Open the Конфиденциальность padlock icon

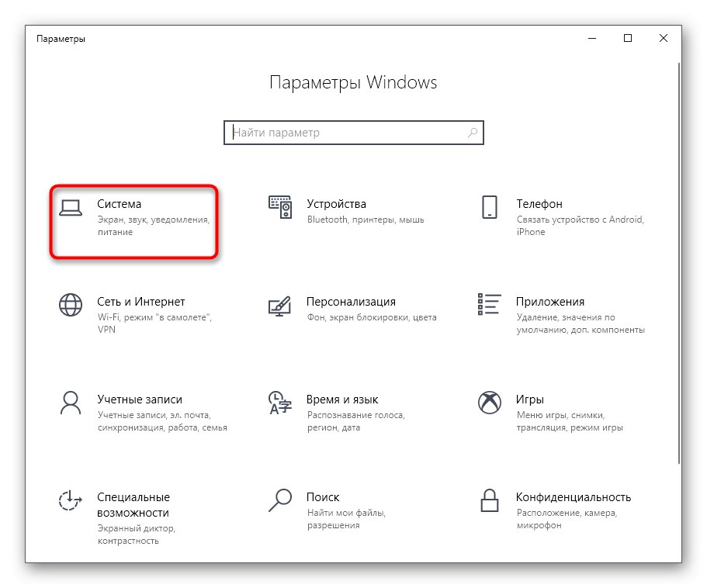(x=490, y=500)
